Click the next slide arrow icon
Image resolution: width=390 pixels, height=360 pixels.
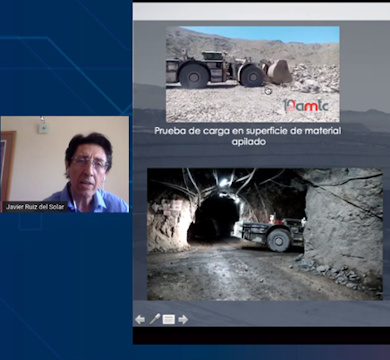[183, 320]
